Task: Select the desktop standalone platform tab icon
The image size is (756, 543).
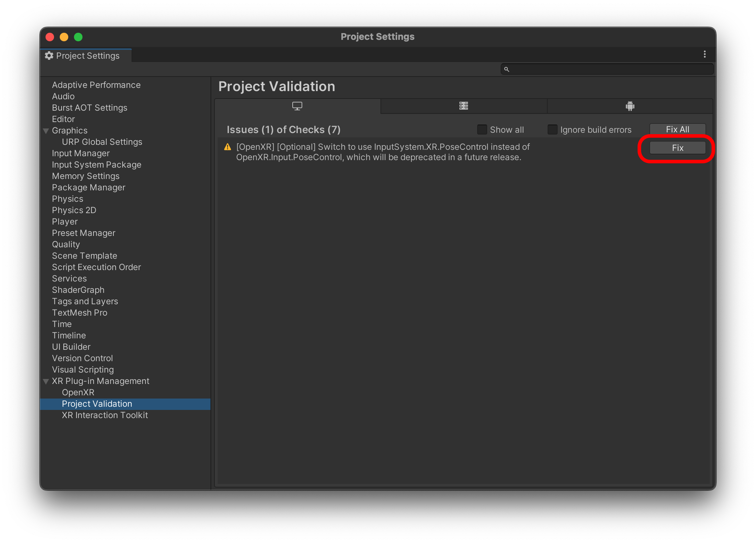Action: coord(297,106)
